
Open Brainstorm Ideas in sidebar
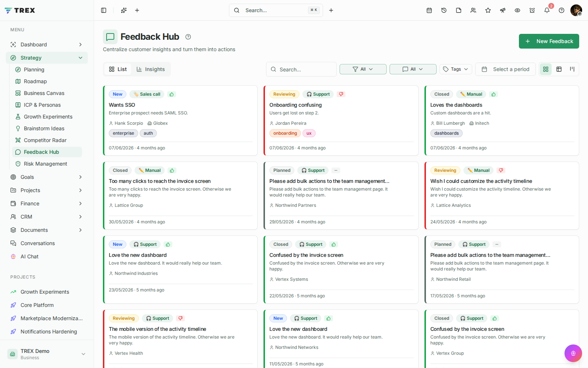[47, 128]
